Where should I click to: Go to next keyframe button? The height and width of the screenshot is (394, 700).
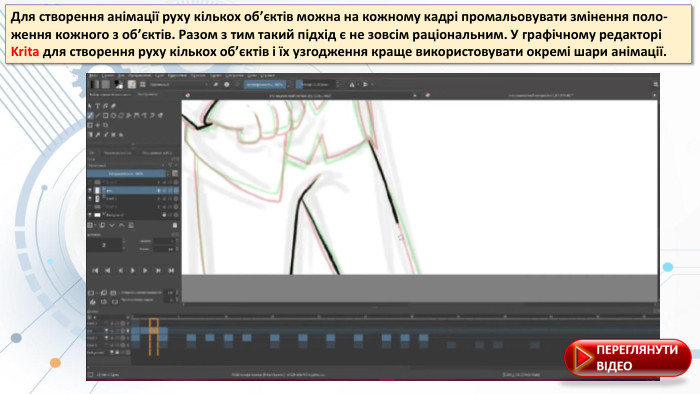pos(158,270)
